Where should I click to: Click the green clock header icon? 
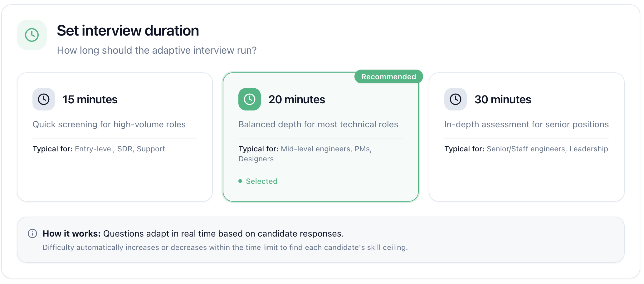[x=32, y=35]
